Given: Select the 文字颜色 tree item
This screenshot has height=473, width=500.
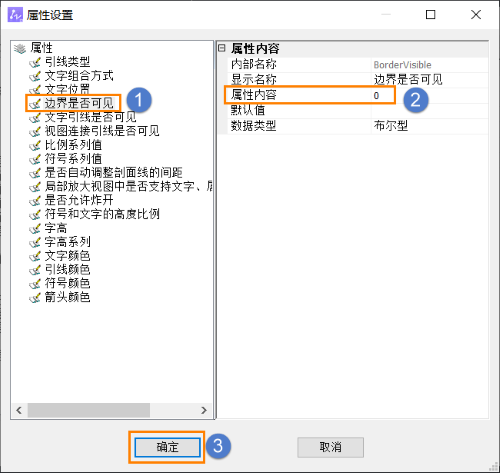Looking at the screenshot, I should pos(67,255).
